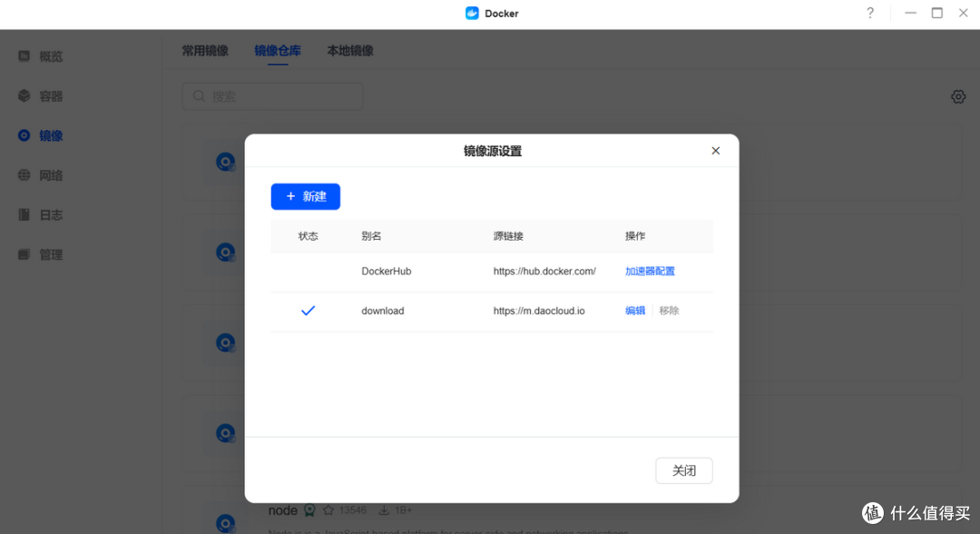980x534 pixels.
Task: Click the 概览 sidebar icon
Action: pos(24,56)
